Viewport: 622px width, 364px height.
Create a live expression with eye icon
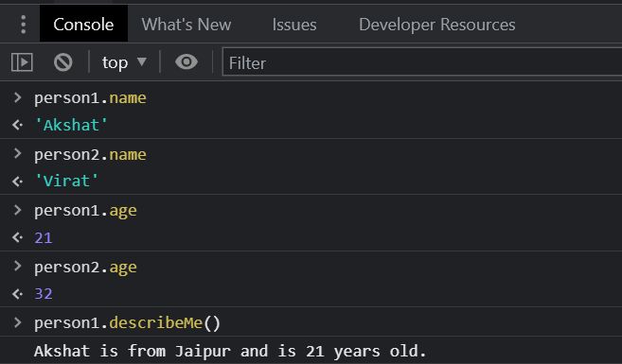[x=187, y=61]
